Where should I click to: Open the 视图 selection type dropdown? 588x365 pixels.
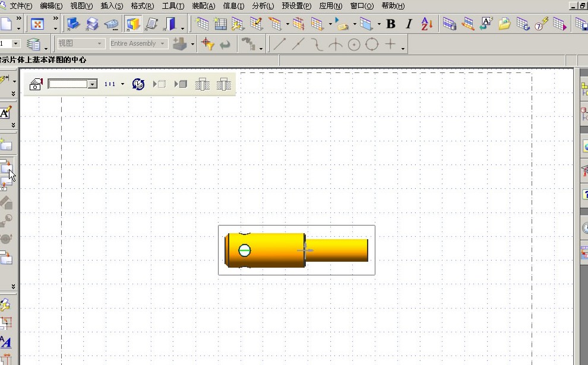(80, 43)
